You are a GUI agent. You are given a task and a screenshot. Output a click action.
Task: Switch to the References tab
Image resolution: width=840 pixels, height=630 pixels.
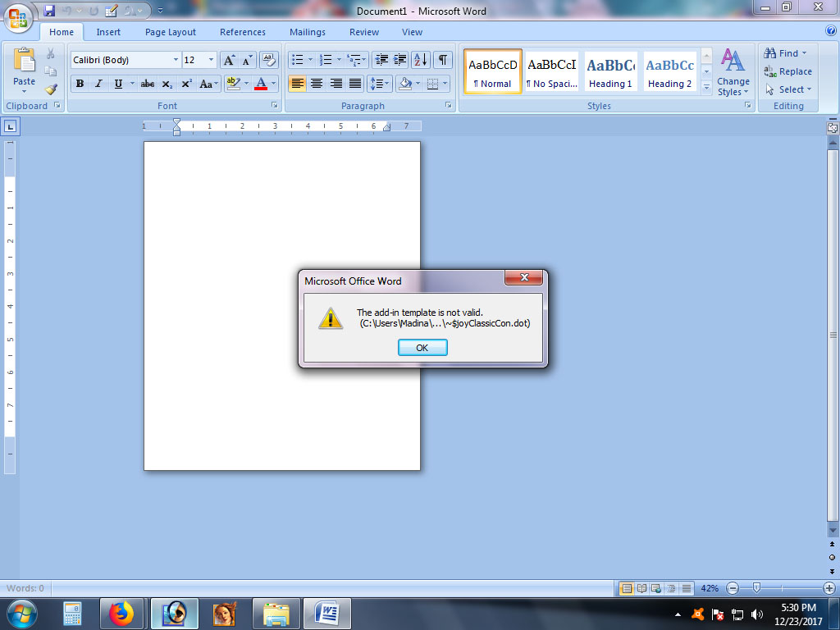pyautogui.click(x=243, y=32)
